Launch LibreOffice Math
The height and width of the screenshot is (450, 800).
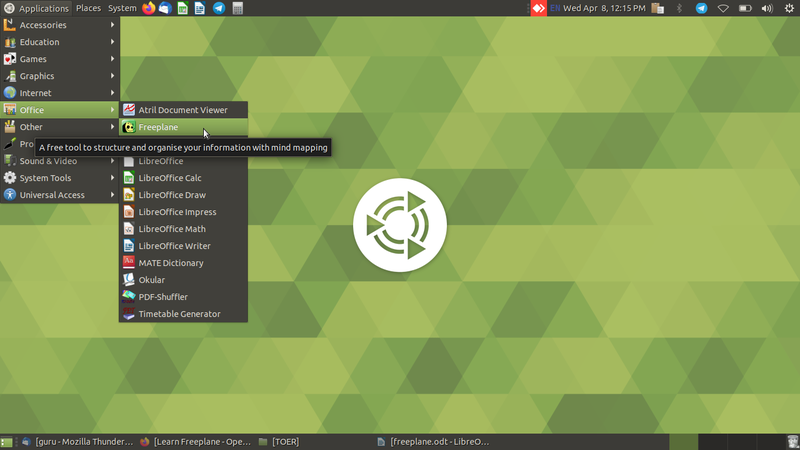click(184, 229)
